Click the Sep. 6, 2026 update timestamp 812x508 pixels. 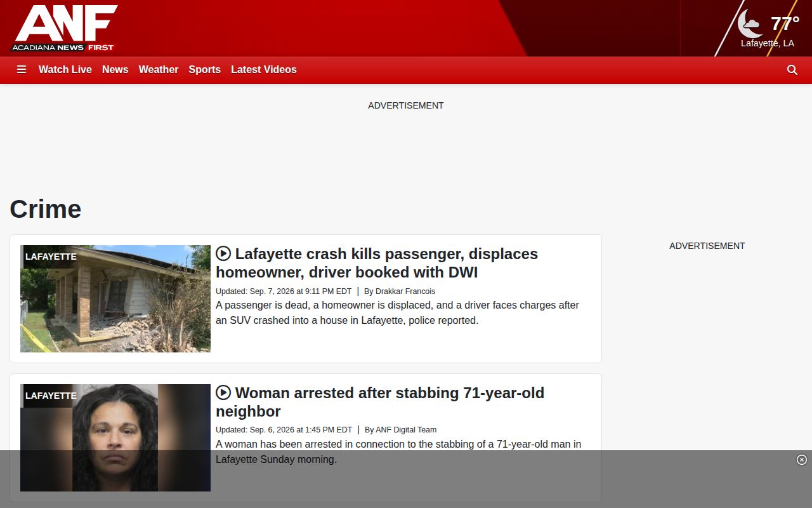pos(284,430)
